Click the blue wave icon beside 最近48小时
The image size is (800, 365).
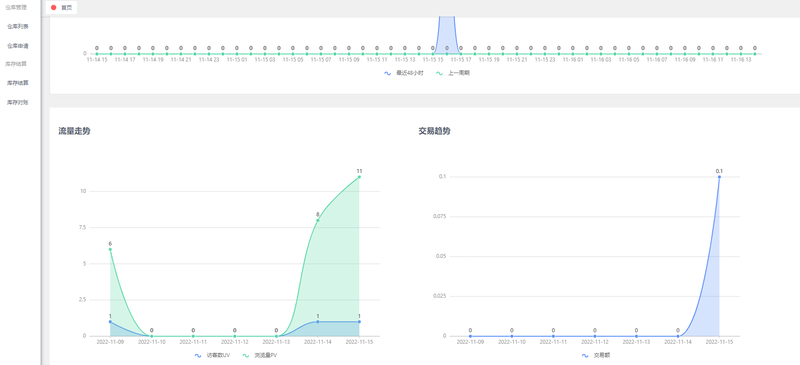[388, 73]
